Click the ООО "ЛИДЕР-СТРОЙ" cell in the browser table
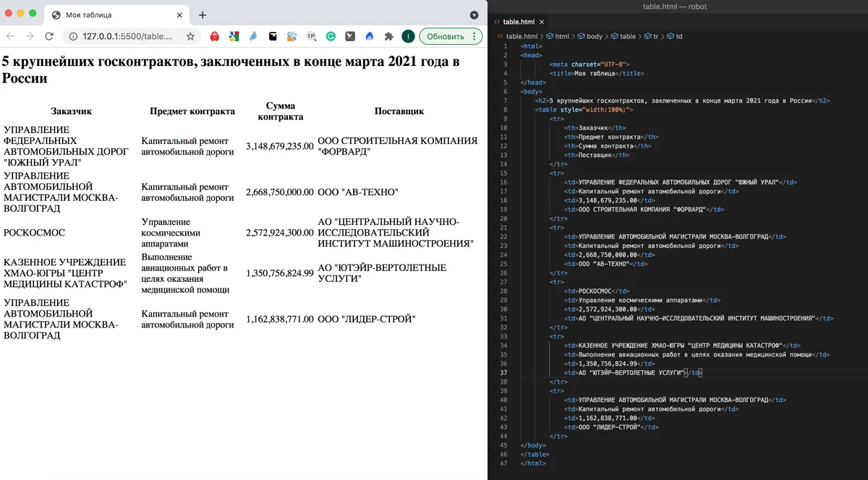The height and width of the screenshot is (480, 868). click(367, 319)
